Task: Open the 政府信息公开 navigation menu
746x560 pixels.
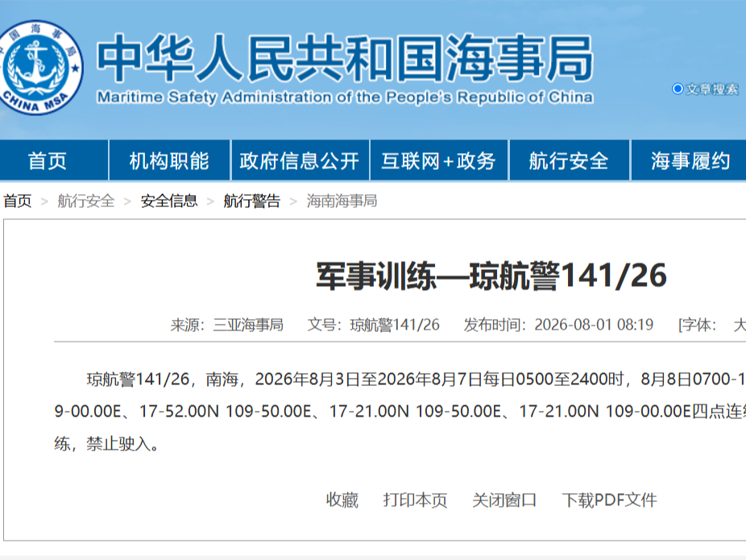Action: coord(300,161)
